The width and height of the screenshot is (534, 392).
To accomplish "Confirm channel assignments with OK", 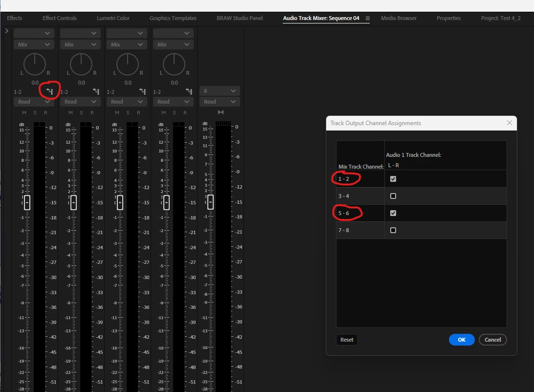I will (x=462, y=340).
